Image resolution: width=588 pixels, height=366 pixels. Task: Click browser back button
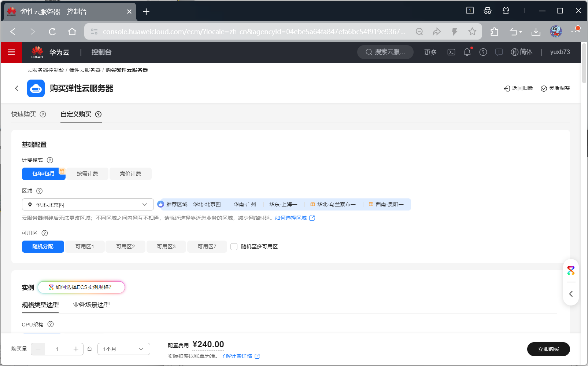pyautogui.click(x=13, y=32)
